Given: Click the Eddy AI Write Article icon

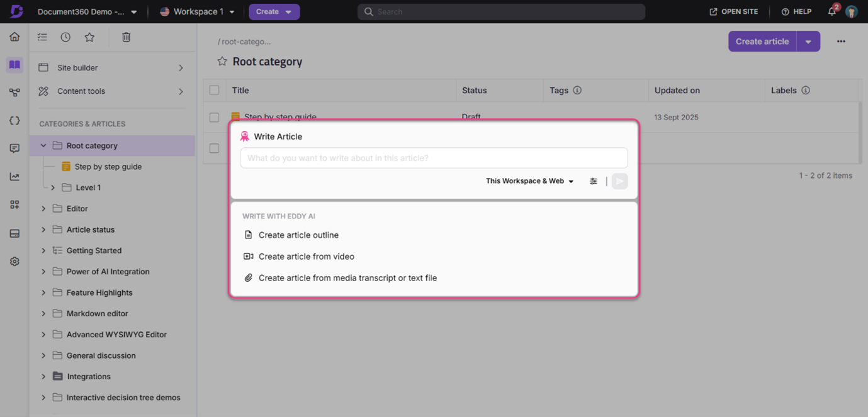Looking at the screenshot, I should [245, 136].
